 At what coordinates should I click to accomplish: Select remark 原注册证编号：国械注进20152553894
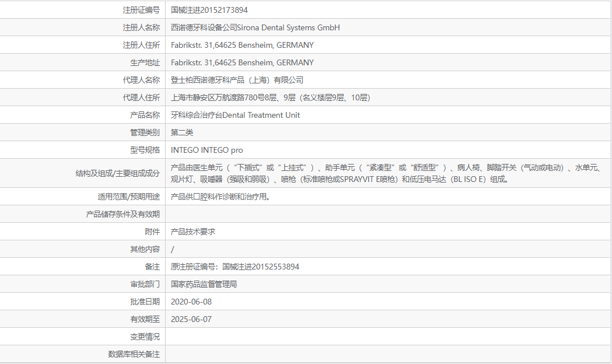235,267
